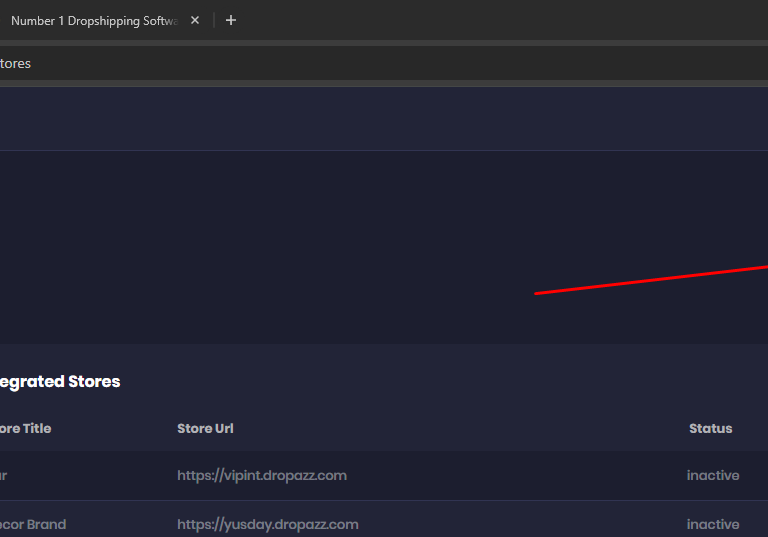Image resolution: width=768 pixels, height=537 pixels.
Task: Click the empty tab strip area
Action: click(500, 20)
